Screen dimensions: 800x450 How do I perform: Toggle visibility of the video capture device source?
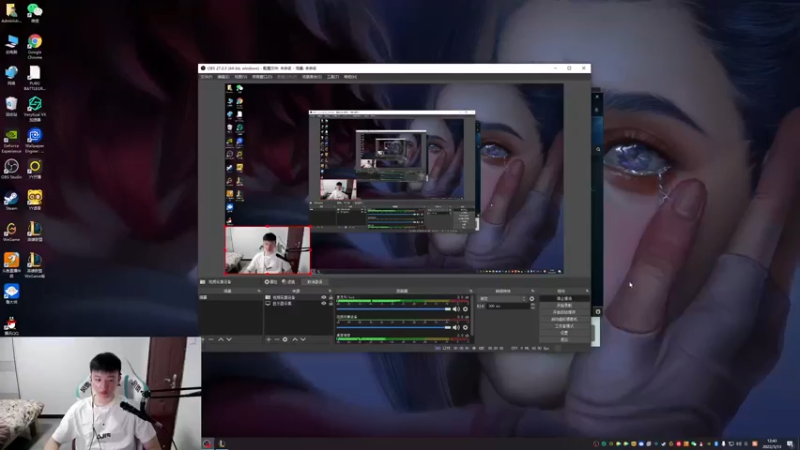click(323, 297)
